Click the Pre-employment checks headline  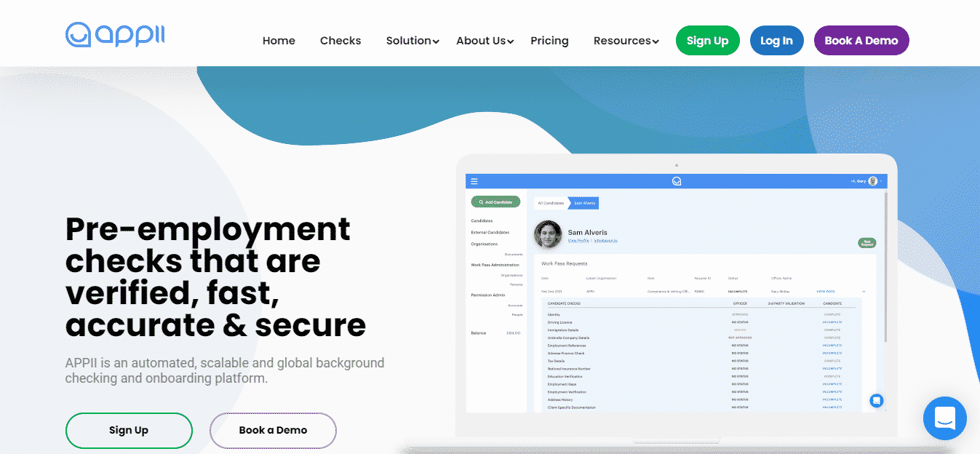pyautogui.click(x=215, y=277)
